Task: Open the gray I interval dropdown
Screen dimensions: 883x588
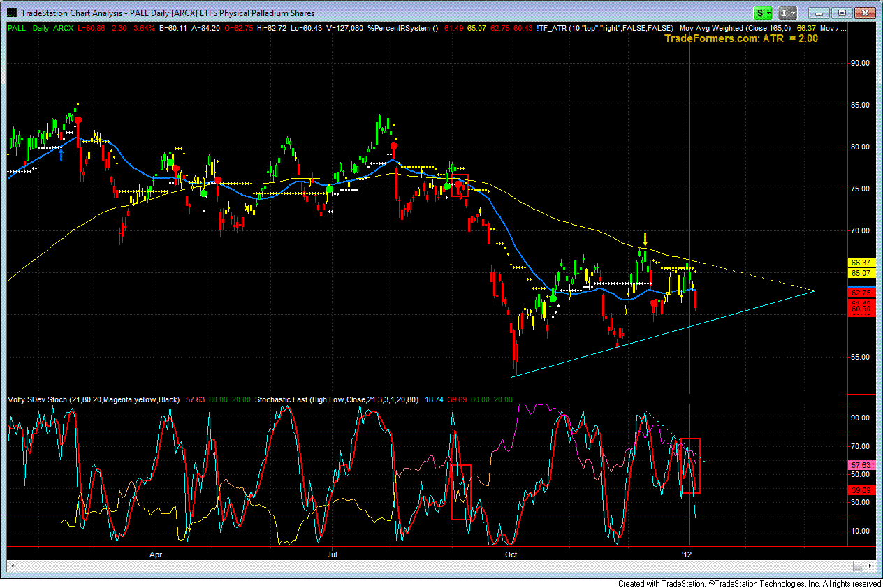Action: pyautogui.click(x=787, y=13)
